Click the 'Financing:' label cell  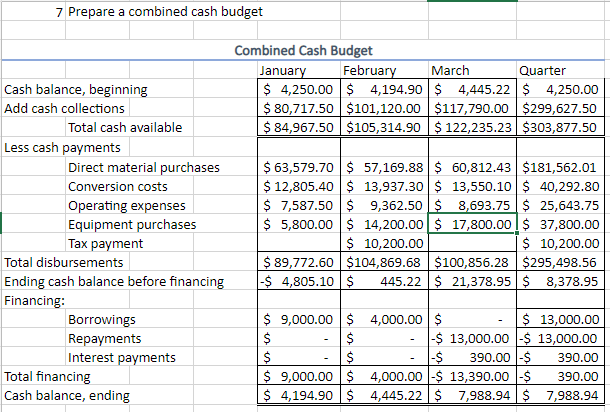34,301
